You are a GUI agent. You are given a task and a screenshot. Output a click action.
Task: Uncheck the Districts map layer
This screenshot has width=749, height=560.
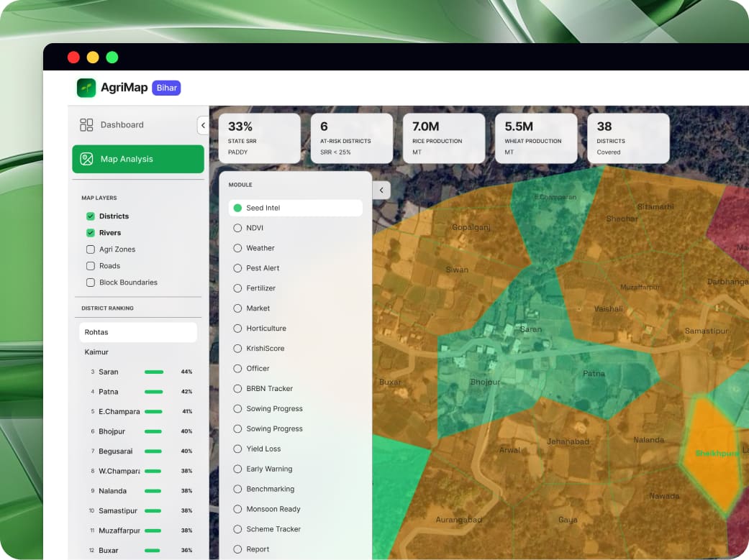coord(90,216)
